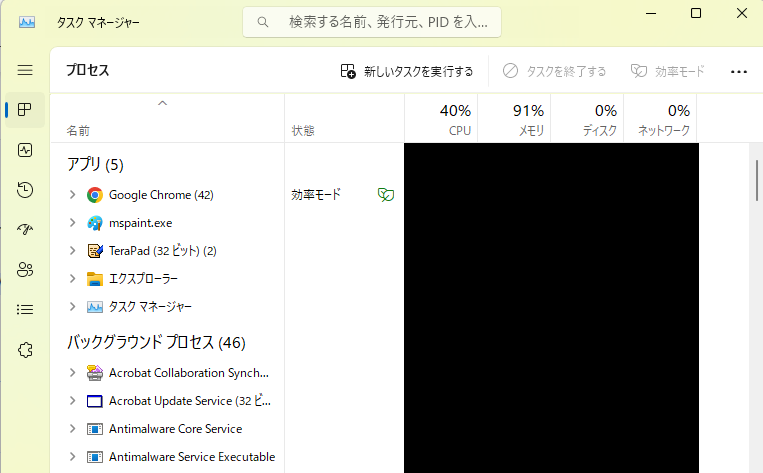
Task: Click the Antimalware Core Service icon
Action: (x=95, y=429)
